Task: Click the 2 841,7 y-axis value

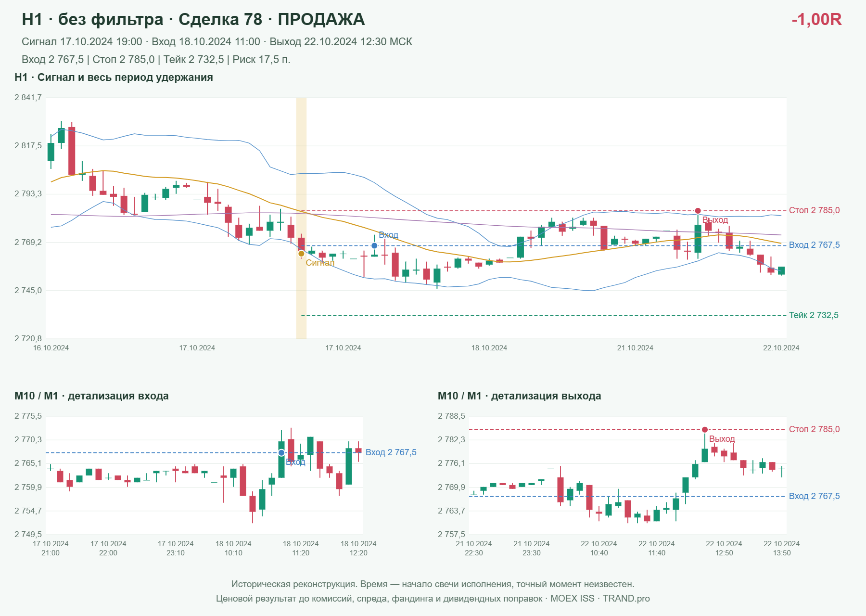Action: point(28,98)
